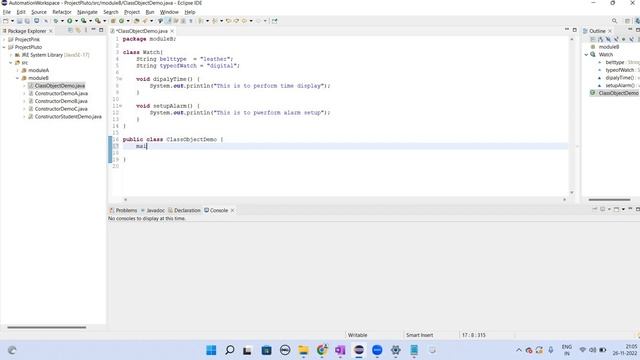
Task: Click the Back navigation arrow in toolbar
Action: [x=244, y=21]
